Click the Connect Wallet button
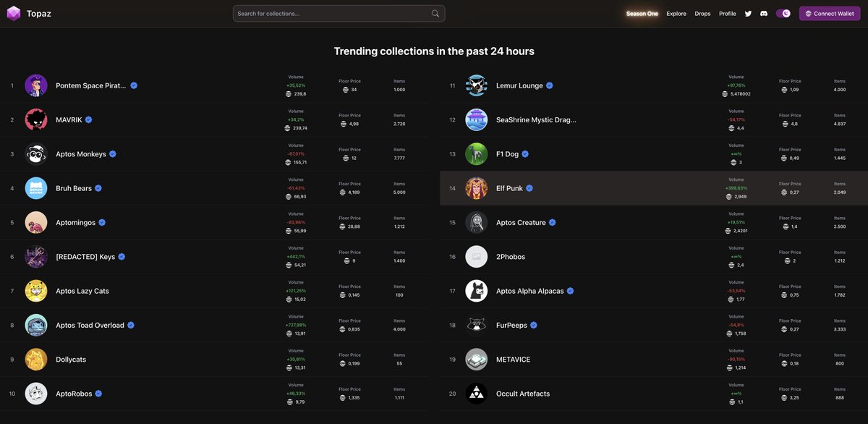The image size is (868, 424). [x=830, y=14]
